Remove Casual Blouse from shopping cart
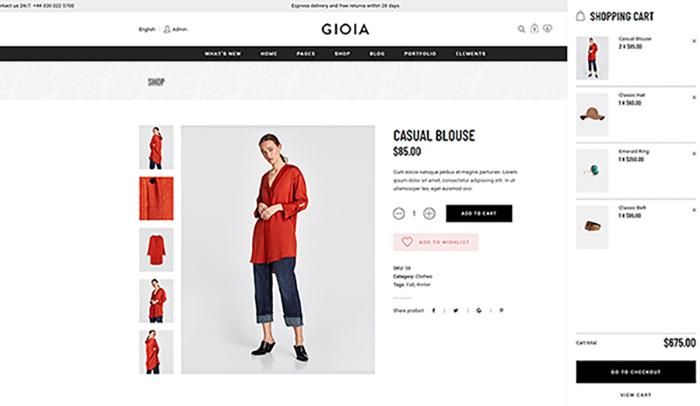 (694, 41)
